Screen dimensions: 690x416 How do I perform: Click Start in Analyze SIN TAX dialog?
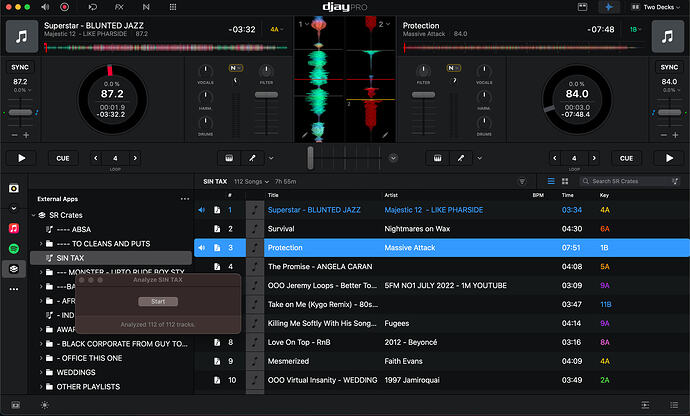point(158,302)
